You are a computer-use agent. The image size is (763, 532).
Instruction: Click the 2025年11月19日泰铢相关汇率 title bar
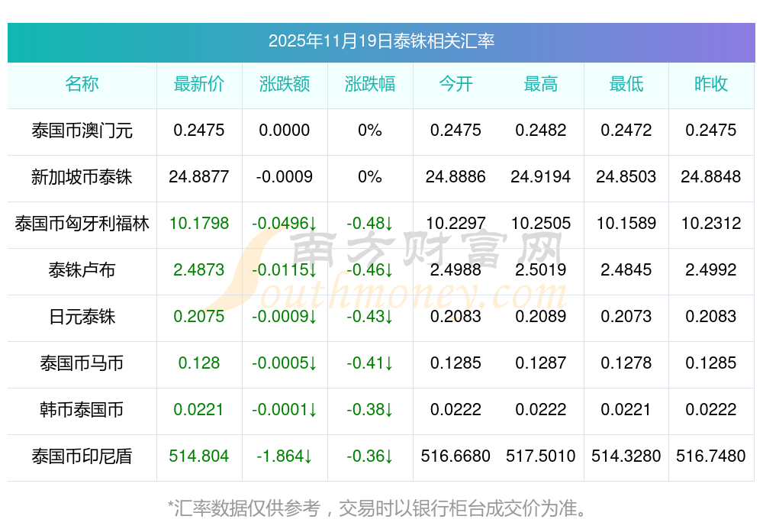point(381,41)
